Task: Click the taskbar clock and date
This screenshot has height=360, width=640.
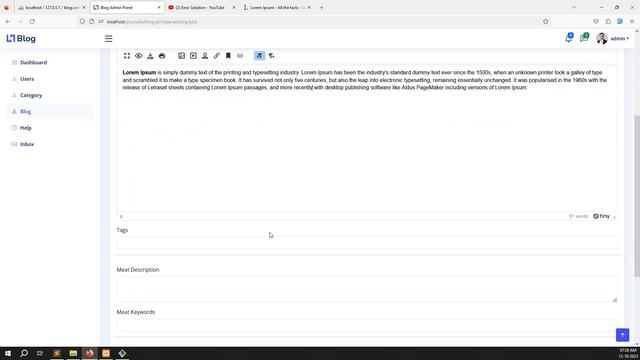Action: pos(628,353)
